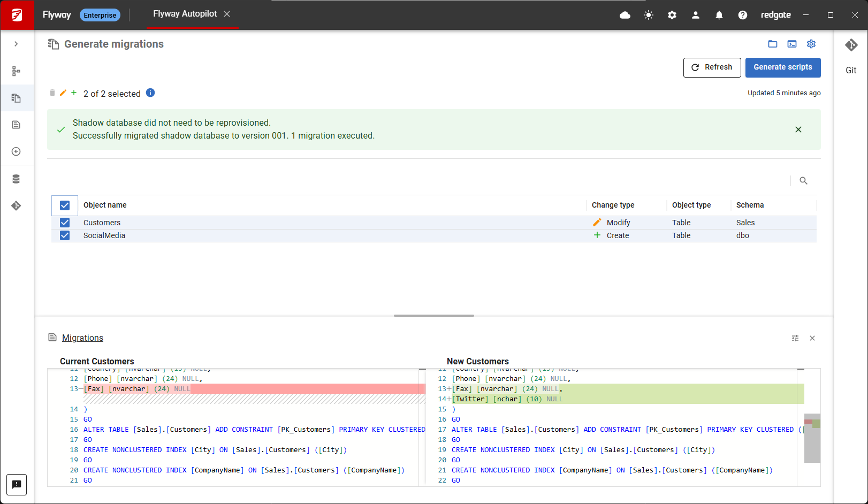Select the Customers object row
This screenshot has width=868, height=504.
click(434, 223)
